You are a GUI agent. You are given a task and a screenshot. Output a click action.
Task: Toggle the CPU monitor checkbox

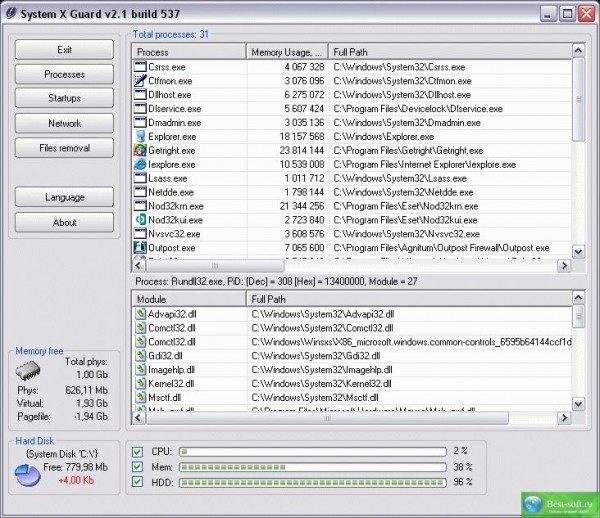pyautogui.click(x=137, y=452)
